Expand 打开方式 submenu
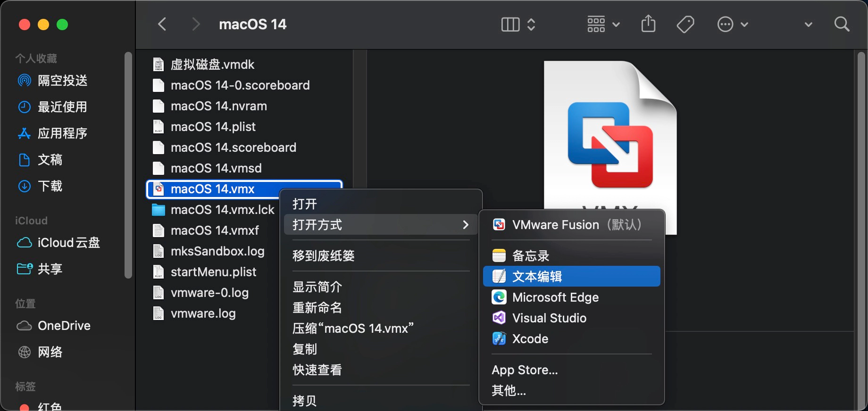The image size is (868, 411). pos(381,225)
